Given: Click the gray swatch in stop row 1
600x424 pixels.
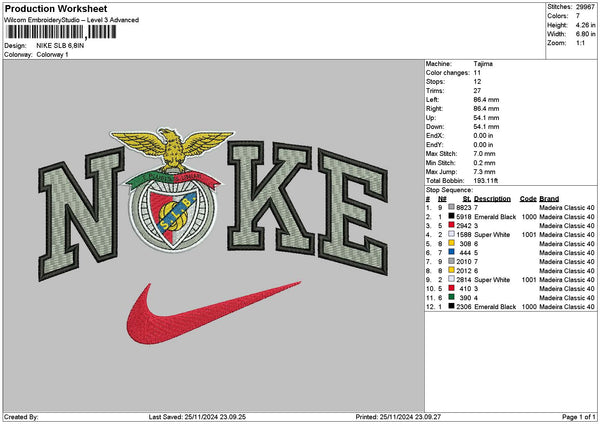Looking at the screenshot, I should pyautogui.click(x=451, y=207).
